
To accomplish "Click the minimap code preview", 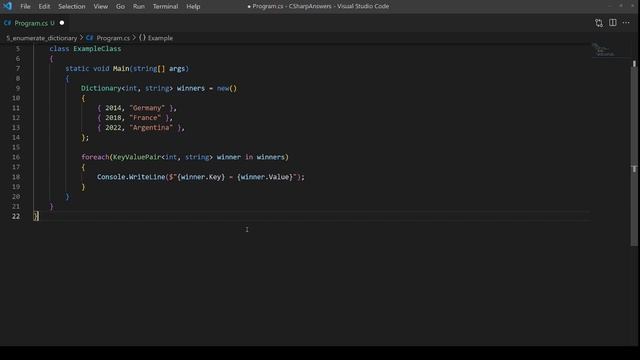I will click(x=603, y=50).
